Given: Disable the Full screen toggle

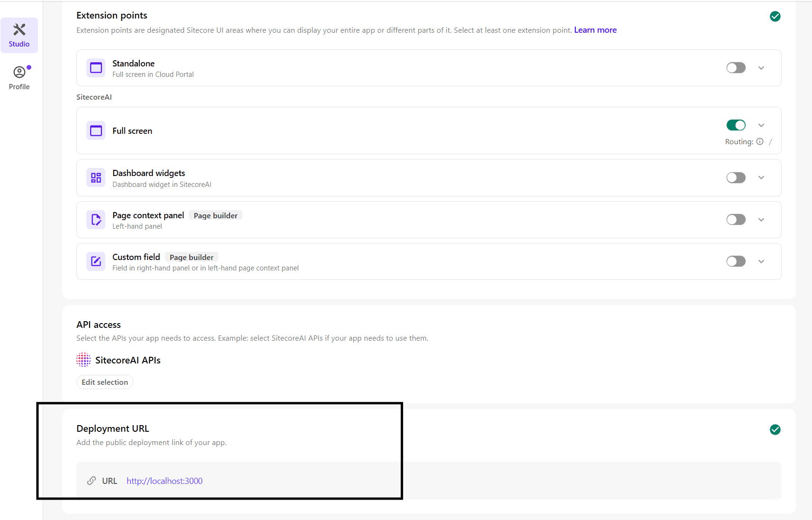Looking at the screenshot, I should click(736, 125).
